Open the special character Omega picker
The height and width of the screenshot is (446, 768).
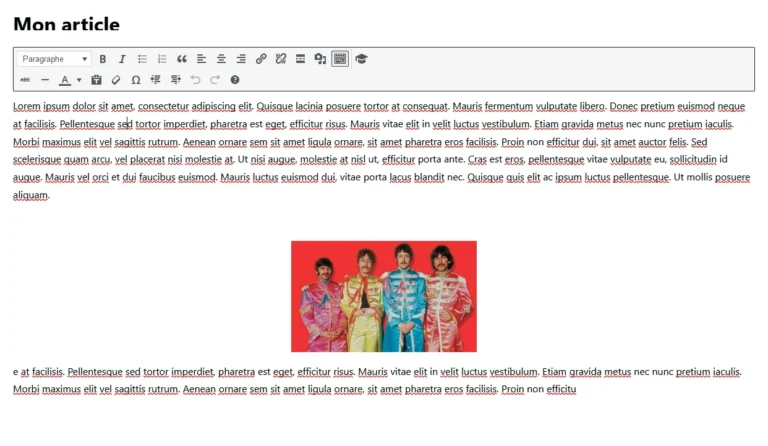(136, 80)
